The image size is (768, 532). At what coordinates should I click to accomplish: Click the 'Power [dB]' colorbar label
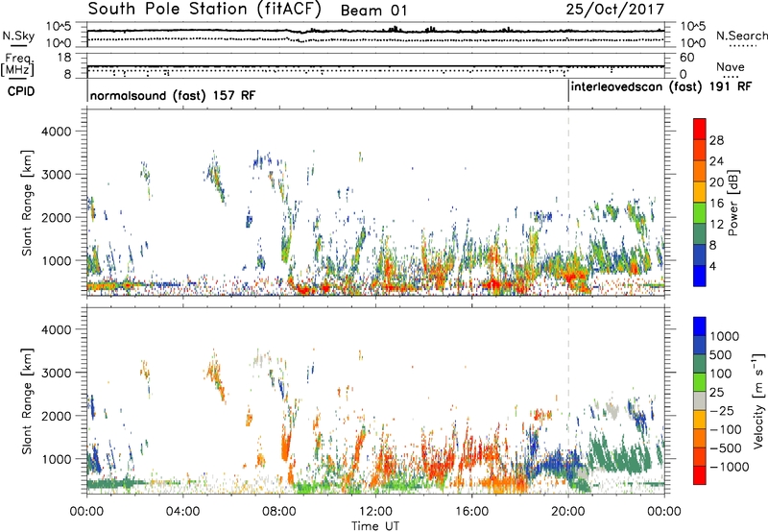(x=732, y=203)
